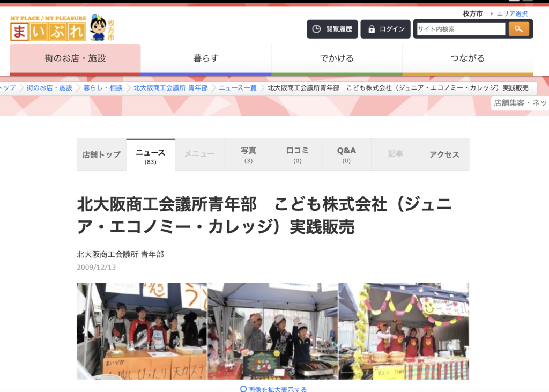Click the ニュース一覧 breadcrumb link

(x=238, y=88)
